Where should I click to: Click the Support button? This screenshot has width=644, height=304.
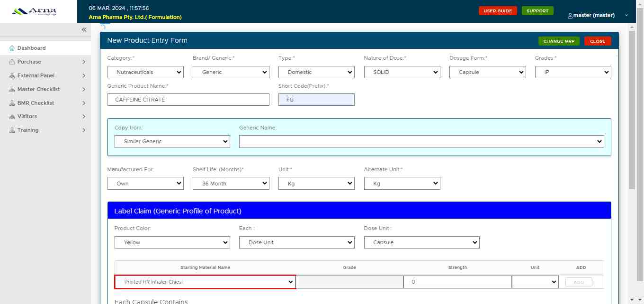click(x=537, y=11)
